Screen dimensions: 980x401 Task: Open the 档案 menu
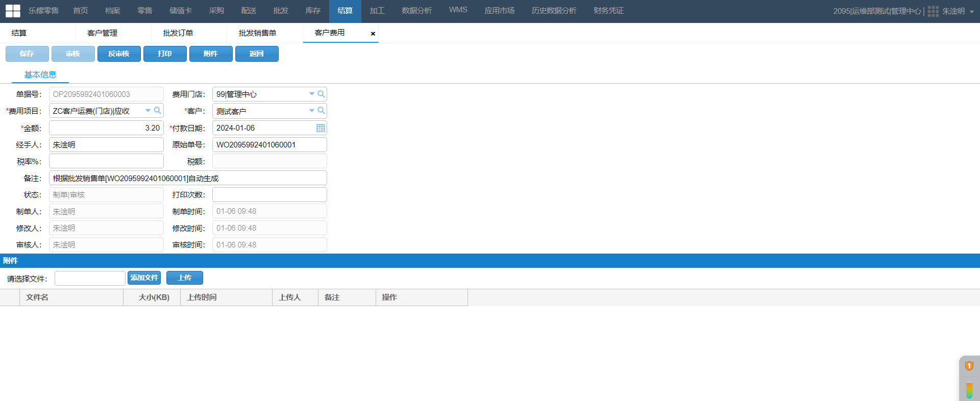(x=113, y=11)
